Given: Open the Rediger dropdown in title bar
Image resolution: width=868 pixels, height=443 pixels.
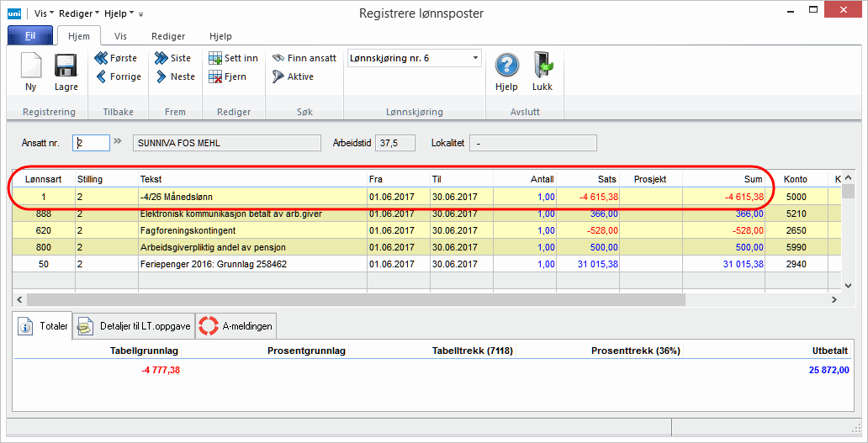Looking at the screenshot, I should 79,13.
